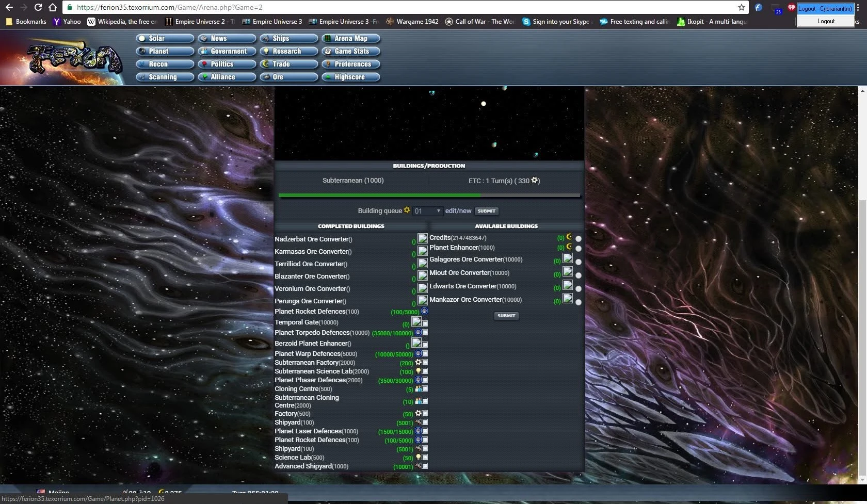
Task: Select the Ldwarts Ore Converter radio button
Action: point(579,289)
